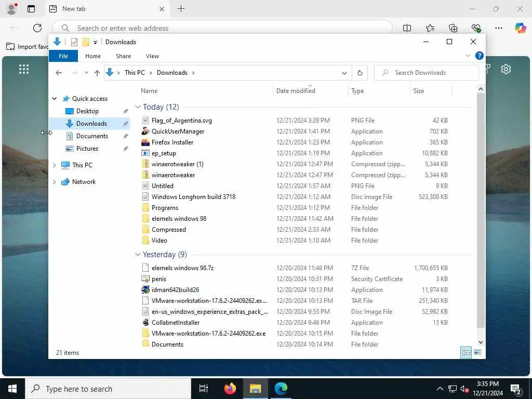Switch to Large icons view bottom-right

pos(477,353)
